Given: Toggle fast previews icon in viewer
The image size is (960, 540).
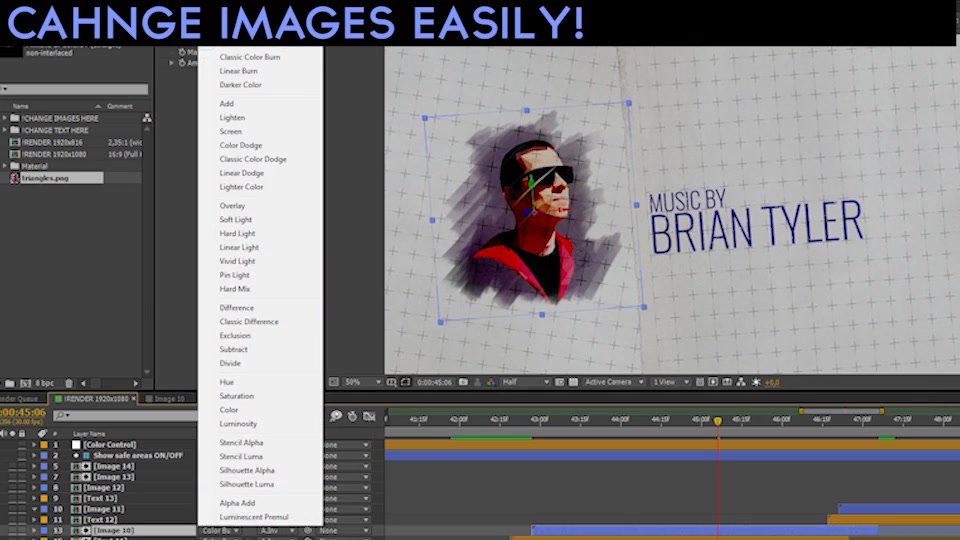Looking at the screenshot, I should point(713,382).
